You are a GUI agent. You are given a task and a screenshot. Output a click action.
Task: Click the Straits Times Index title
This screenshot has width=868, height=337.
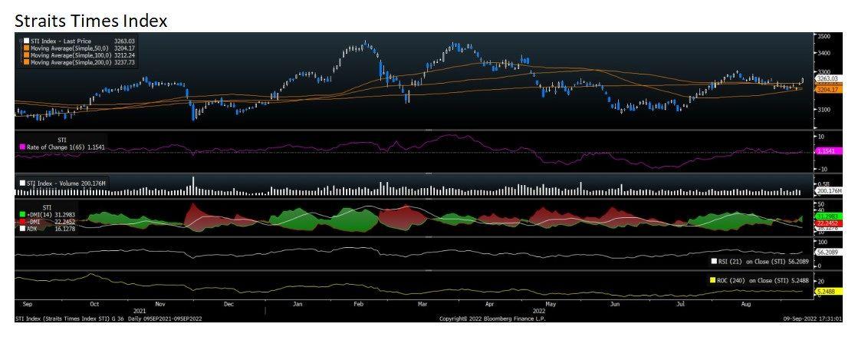(x=91, y=21)
